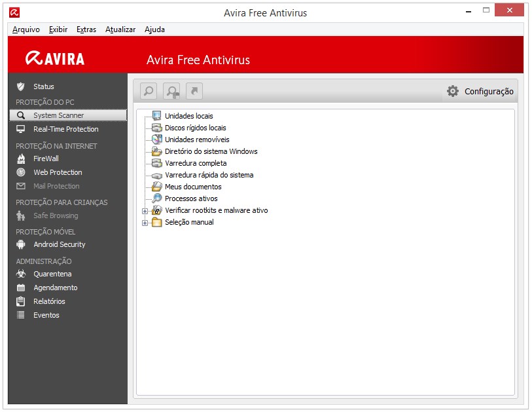Open the Ajuda menu
Viewport: 532px width, 412px height.
point(154,29)
